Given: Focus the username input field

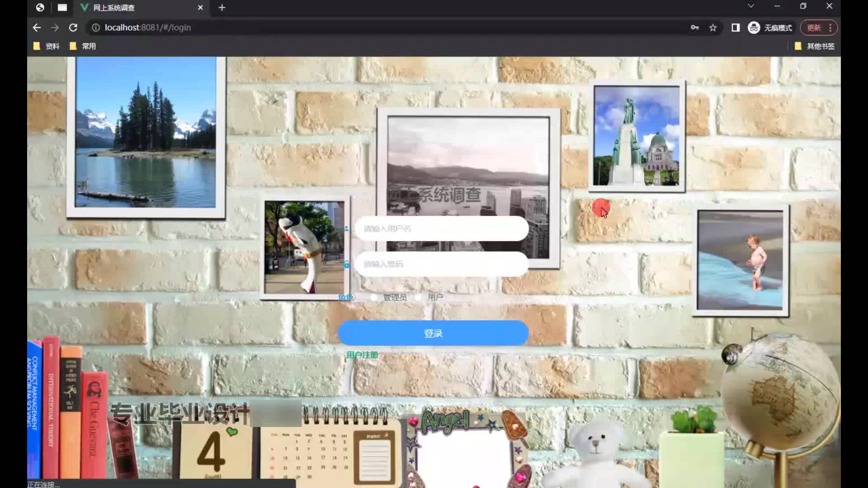Looking at the screenshot, I should pos(441,229).
